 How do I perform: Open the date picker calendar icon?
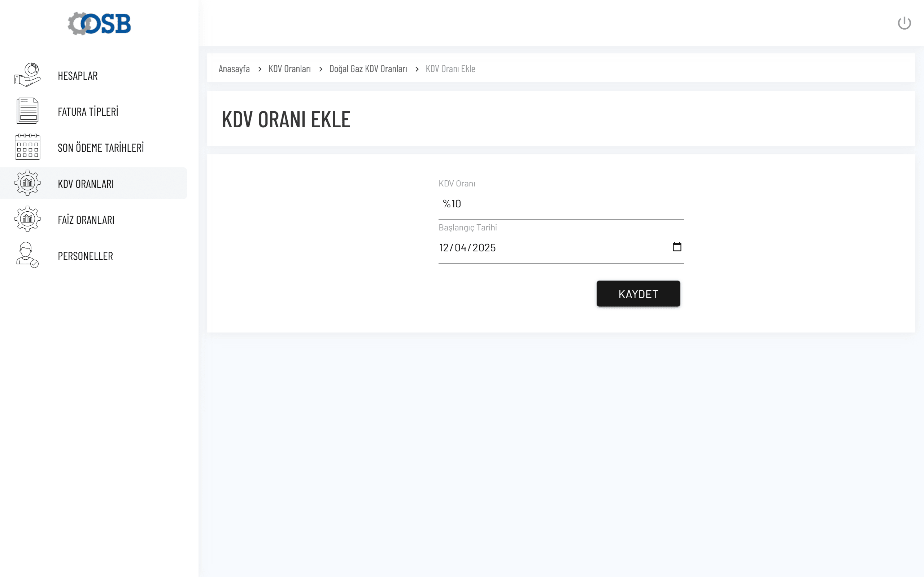(x=677, y=247)
